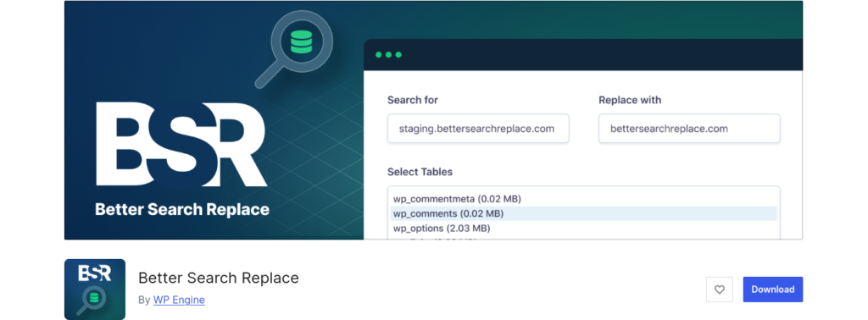This screenshot has height=320, width=868.
Task: Click the Better Search Replace plugin title
Action: (x=219, y=278)
